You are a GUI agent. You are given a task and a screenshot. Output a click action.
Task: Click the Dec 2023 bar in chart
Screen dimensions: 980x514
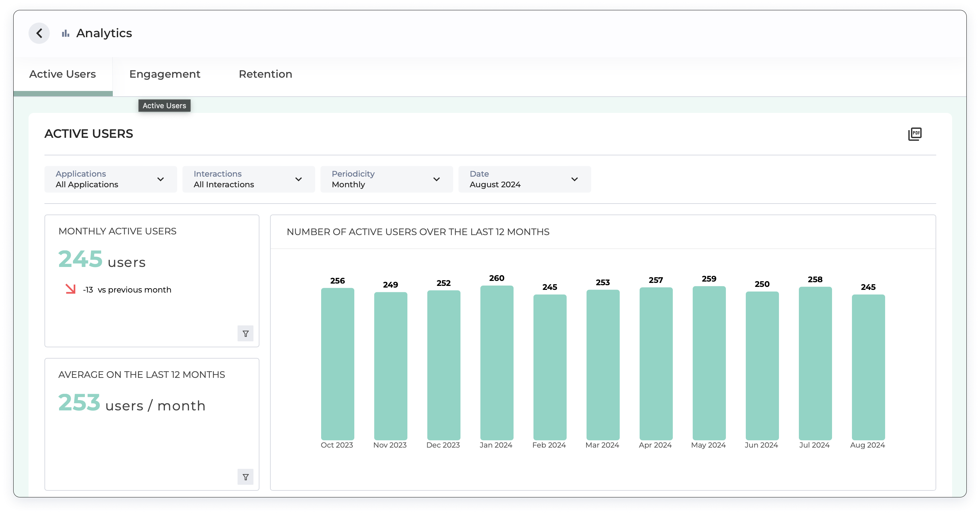(444, 365)
